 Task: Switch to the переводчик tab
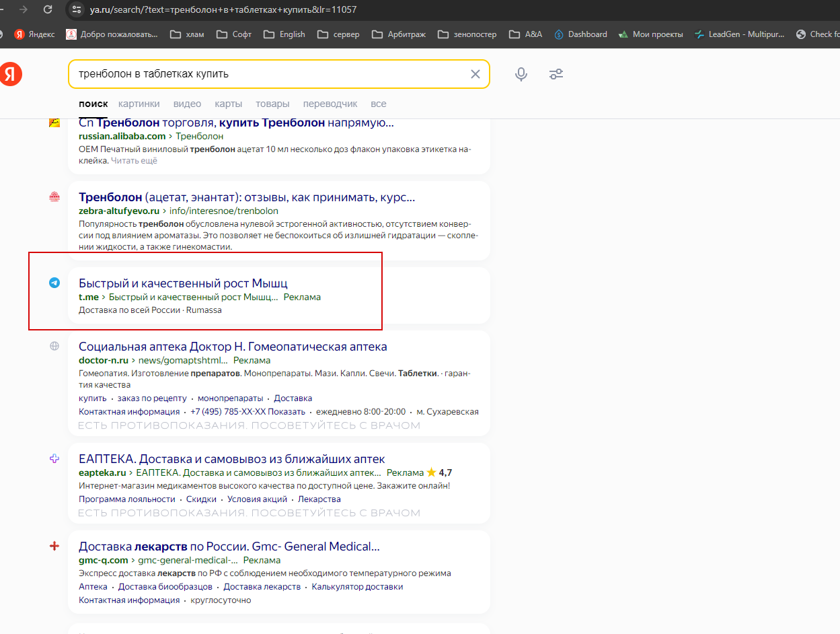click(330, 104)
